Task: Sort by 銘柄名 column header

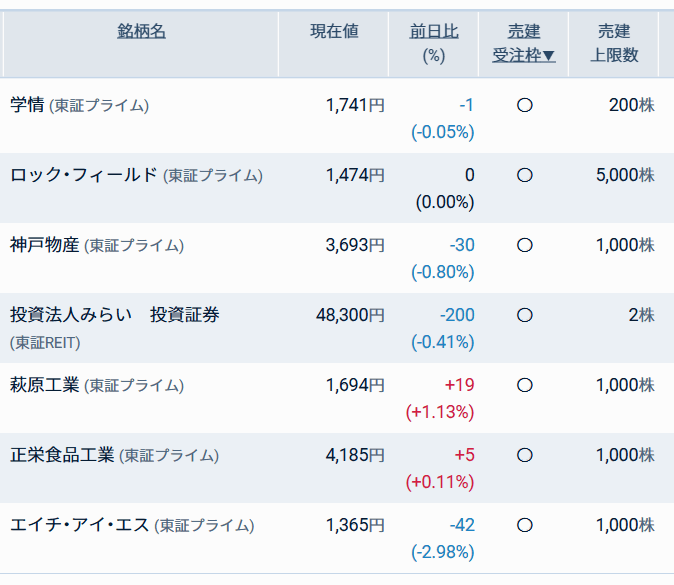Action: click(141, 32)
